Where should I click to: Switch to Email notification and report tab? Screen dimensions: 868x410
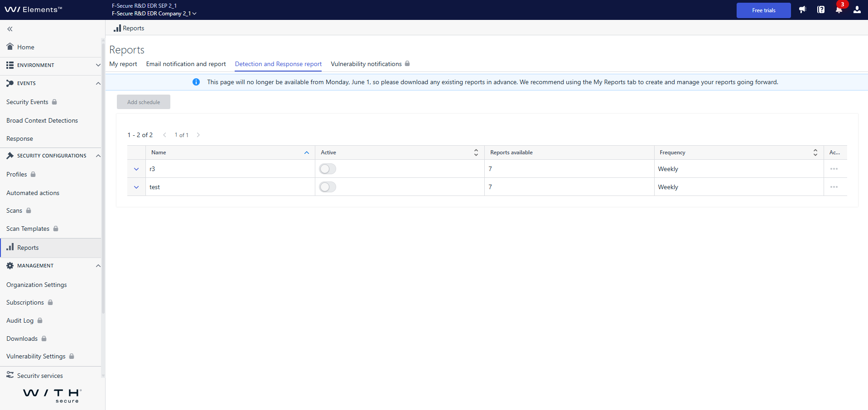tap(186, 64)
